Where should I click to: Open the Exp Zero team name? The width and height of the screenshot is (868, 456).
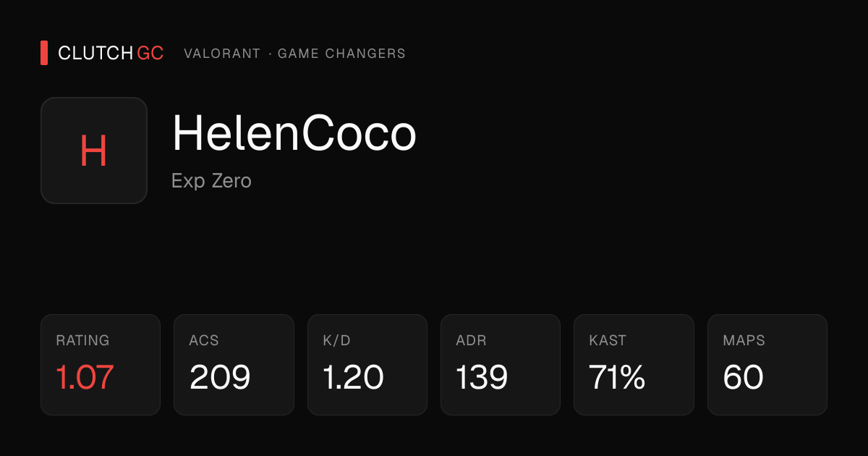[211, 181]
